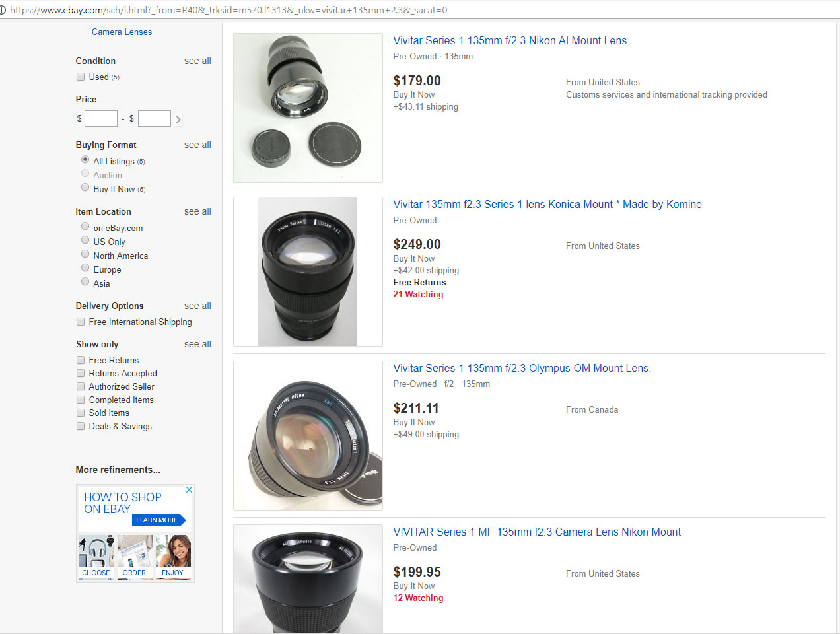Image resolution: width=840 pixels, height=634 pixels.
Task: Check the Returns Accepted filter
Action: click(x=81, y=373)
